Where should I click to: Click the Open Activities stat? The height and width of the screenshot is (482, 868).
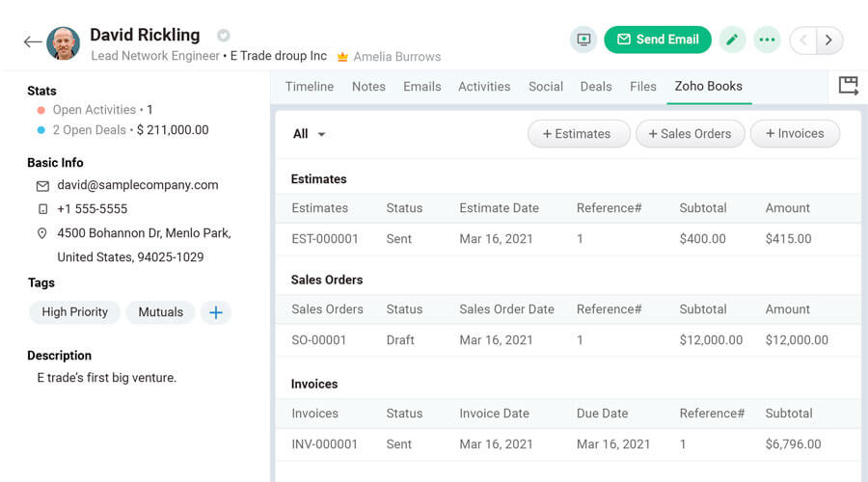[x=95, y=110]
